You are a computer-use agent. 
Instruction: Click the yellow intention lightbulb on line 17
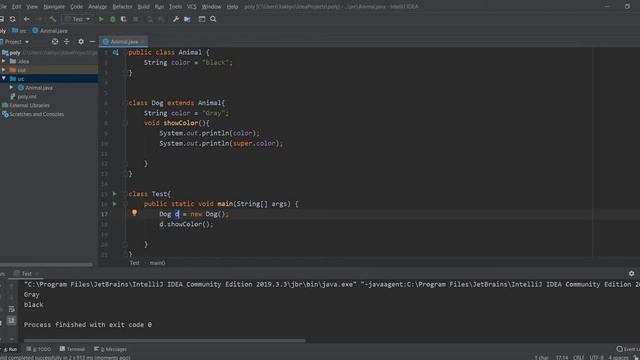134,213
